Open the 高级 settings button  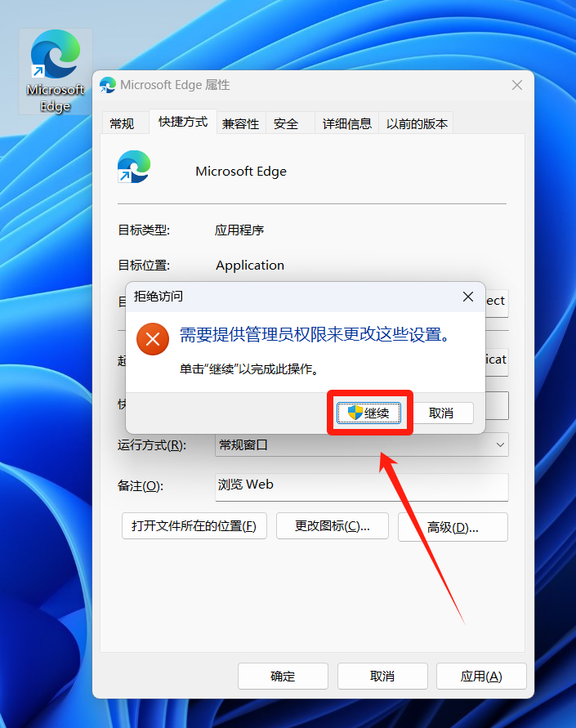click(x=453, y=527)
